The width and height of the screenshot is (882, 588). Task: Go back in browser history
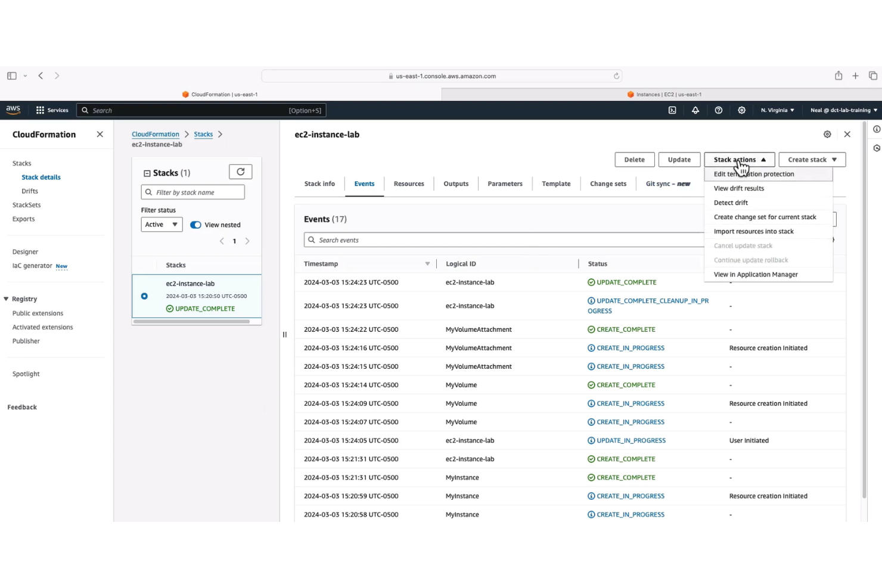click(41, 76)
